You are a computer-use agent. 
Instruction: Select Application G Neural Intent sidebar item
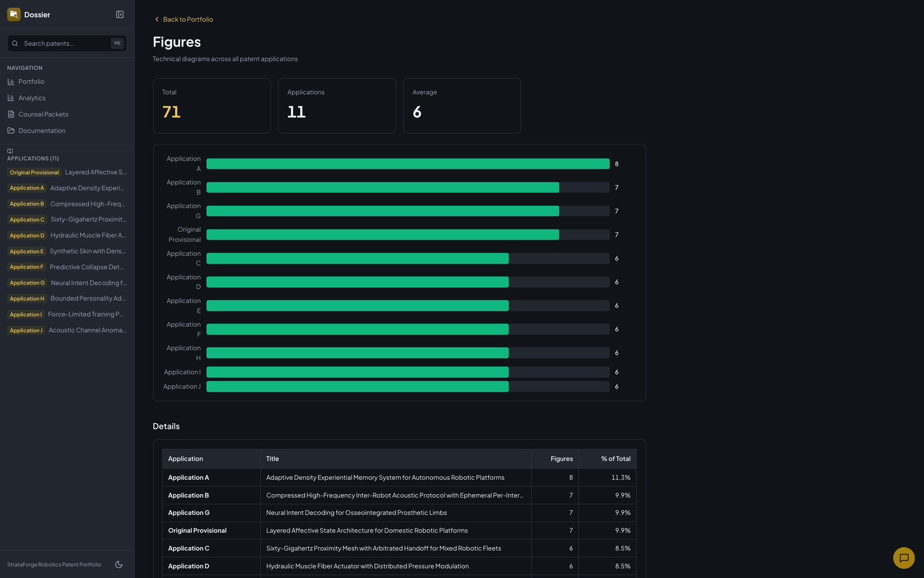[x=67, y=283]
